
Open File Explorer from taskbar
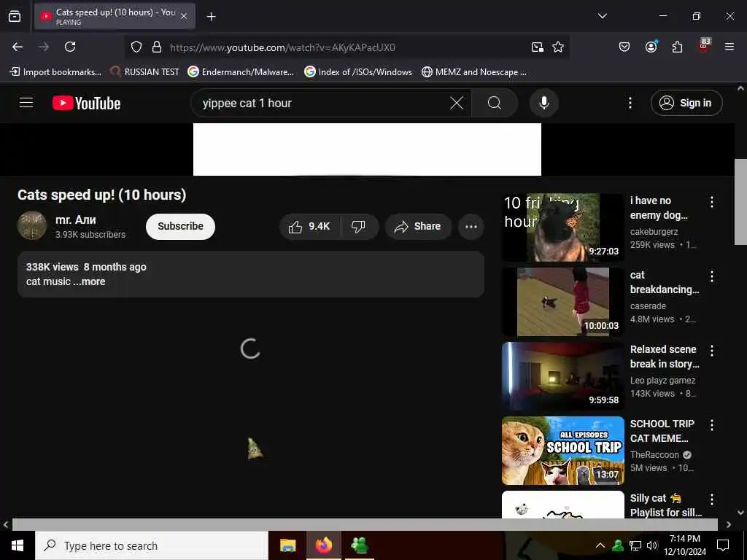[x=287, y=545]
